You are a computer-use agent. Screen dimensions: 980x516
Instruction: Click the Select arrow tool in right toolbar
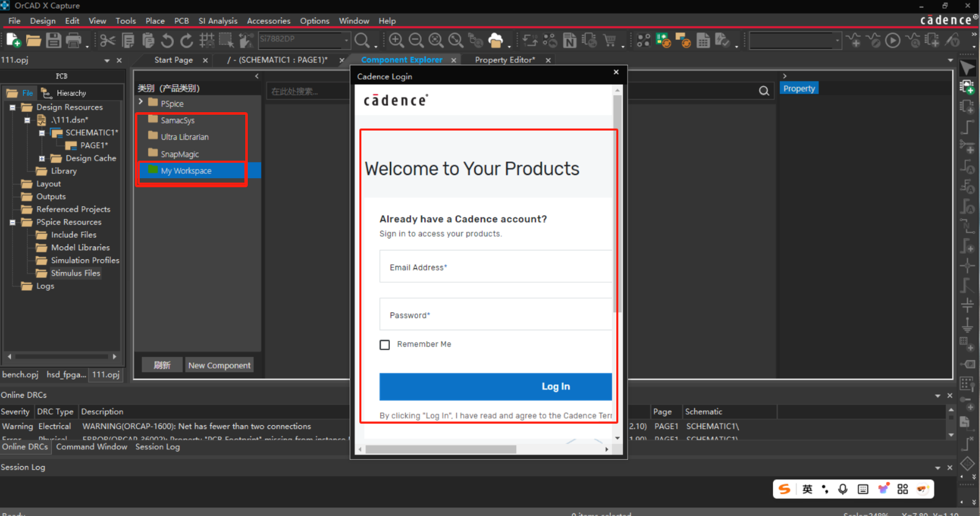[x=967, y=68]
